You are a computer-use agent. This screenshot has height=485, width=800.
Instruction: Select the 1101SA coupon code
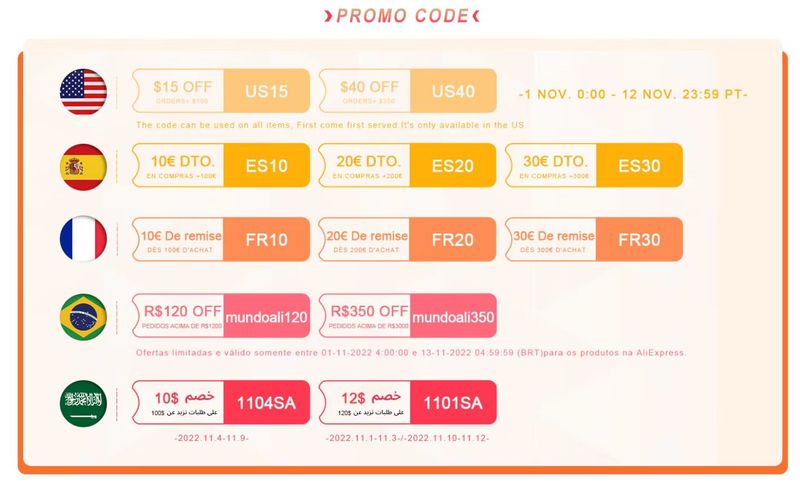coord(452,403)
